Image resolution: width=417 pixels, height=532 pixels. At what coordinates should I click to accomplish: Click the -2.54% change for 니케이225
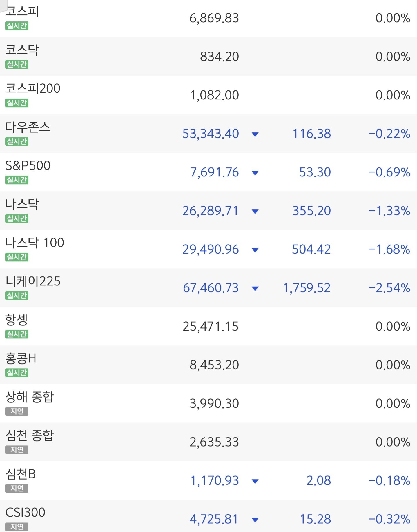pyautogui.click(x=389, y=288)
